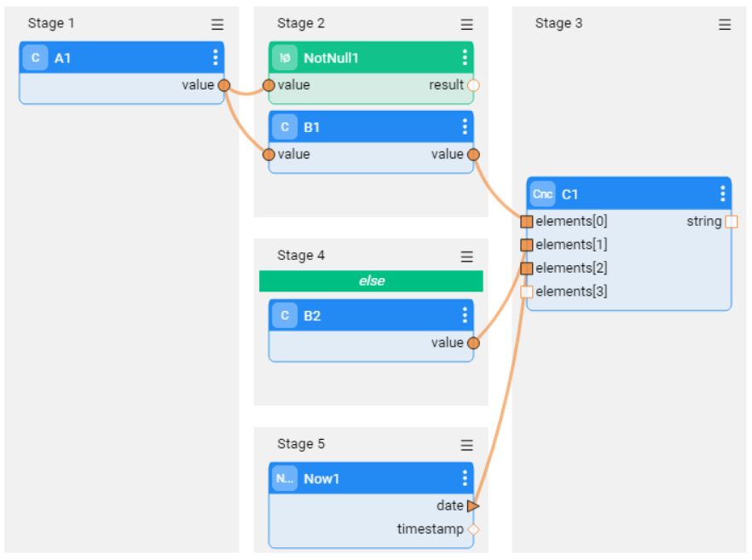Viewport: 752px width, 560px height.
Task: Click the Now1 timestamp diamond port
Action: click(473, 529)
